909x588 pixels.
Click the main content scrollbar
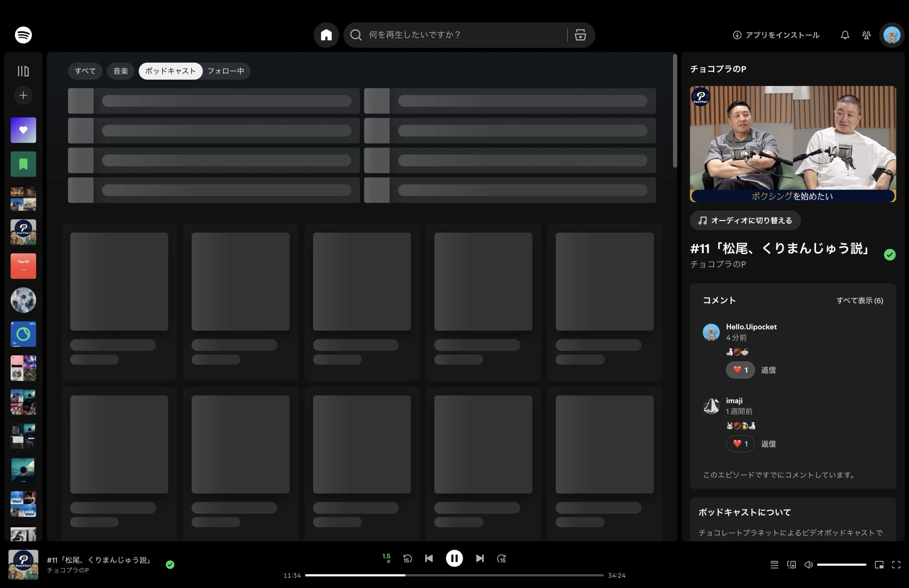pos(674,111)
